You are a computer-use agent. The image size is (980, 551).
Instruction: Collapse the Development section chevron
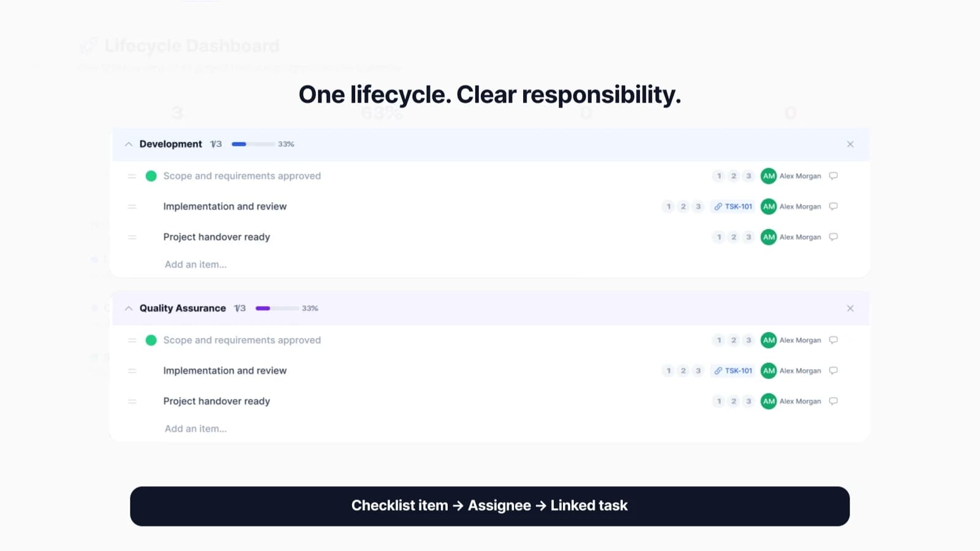(x=129, y=144)
